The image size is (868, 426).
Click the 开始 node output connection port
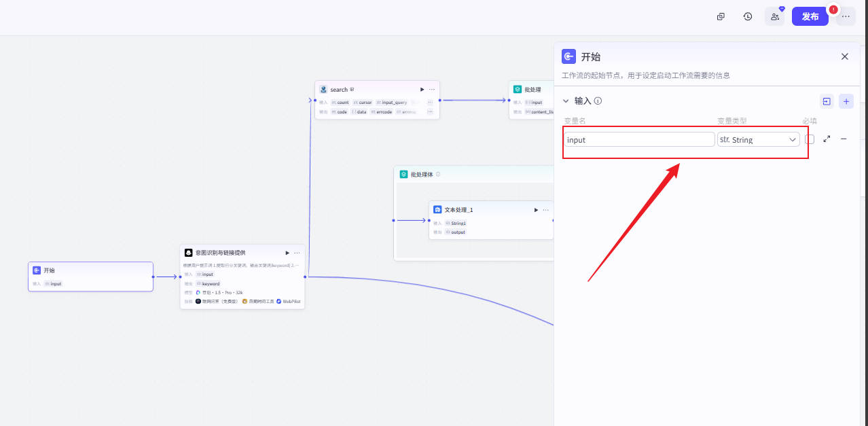(153, 277)
